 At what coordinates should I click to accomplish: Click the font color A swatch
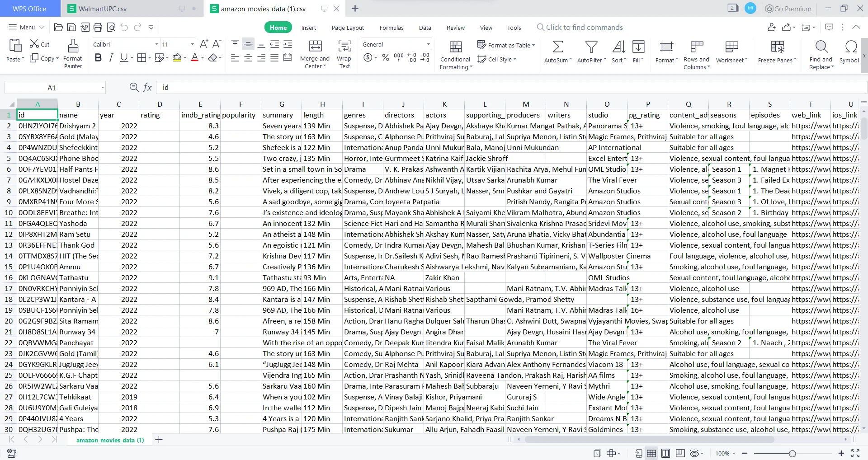tap(195, 58)
